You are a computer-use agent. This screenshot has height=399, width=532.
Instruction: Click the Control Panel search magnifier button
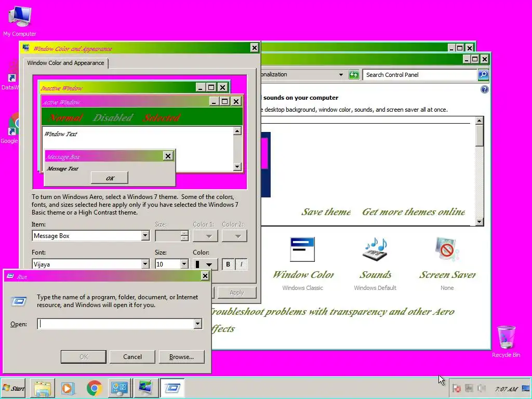tap(484, 75)
